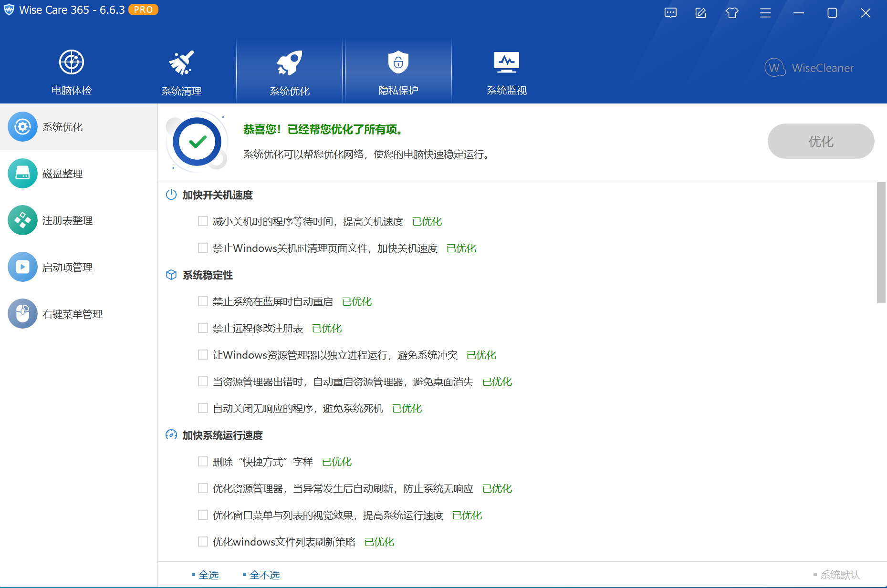887x588 pixels.
Task: Check 优化窗口菜单与列表的视觉效果 option
Action: click(x=203, y=515)
